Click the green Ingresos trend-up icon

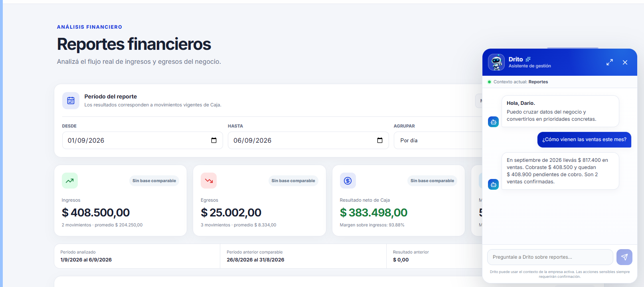(70, 181)
